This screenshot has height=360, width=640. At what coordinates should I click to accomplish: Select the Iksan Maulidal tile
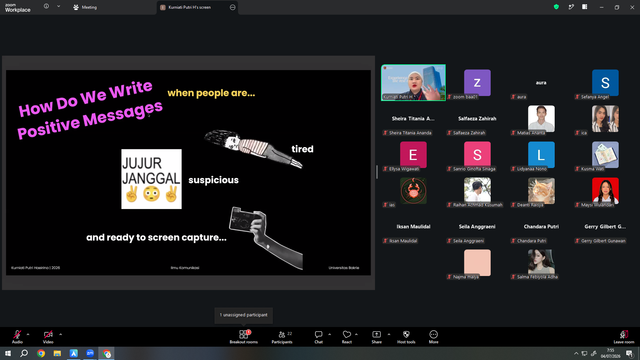413,227
